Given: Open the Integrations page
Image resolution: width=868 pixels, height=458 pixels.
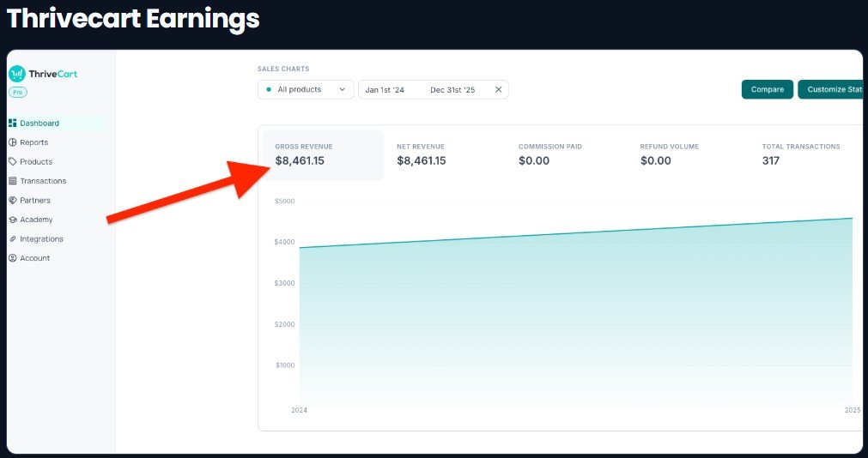Looking at the screenshot, I should point(35,239).
